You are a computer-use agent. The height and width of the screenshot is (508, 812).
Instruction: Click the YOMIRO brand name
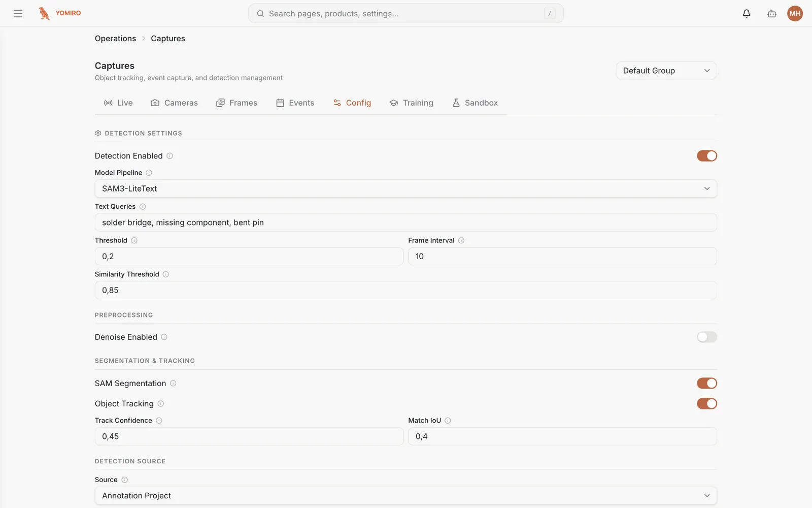[x=68, y=13]
